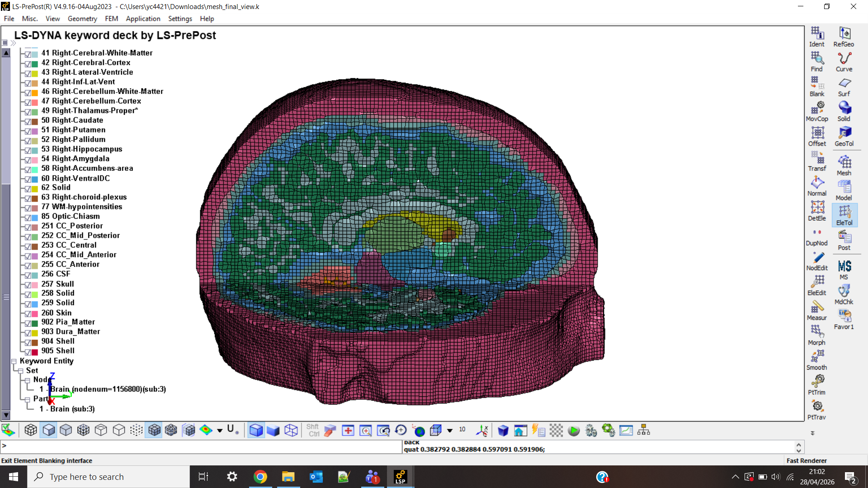Open File Explorer from the taskbar
This screenshot has width=868, height=488.
click(288, 477)
